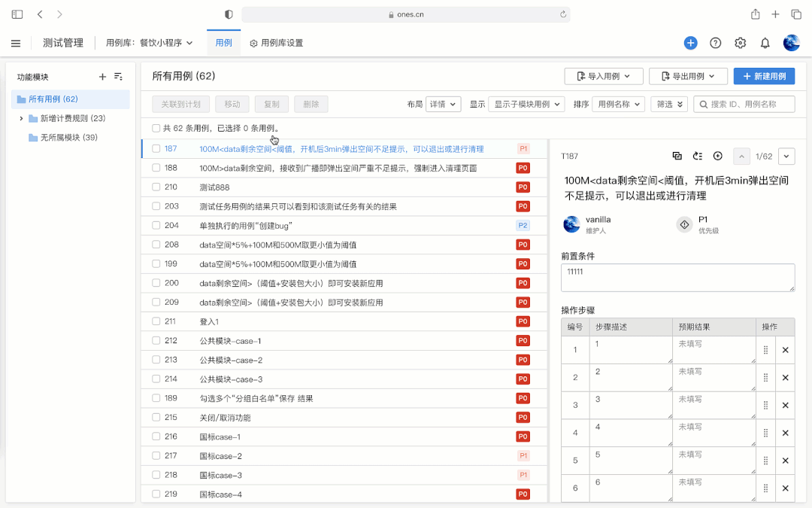
Task: Click the 前置条件 text area
Action: click(x=678, y=277)
